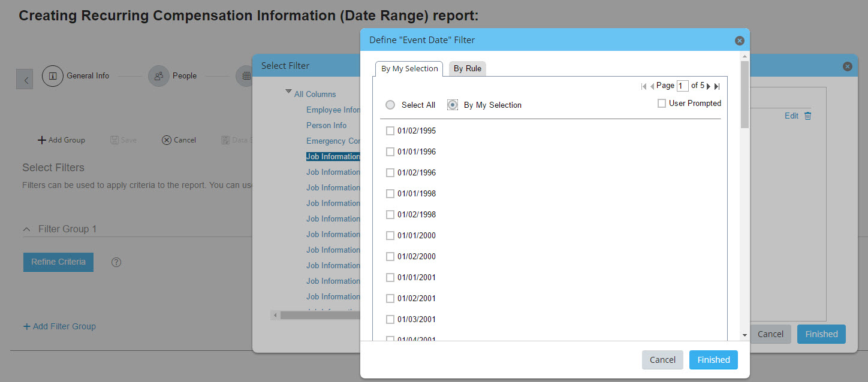Close the Define Event Date Filter dialog

click(739, 41)
